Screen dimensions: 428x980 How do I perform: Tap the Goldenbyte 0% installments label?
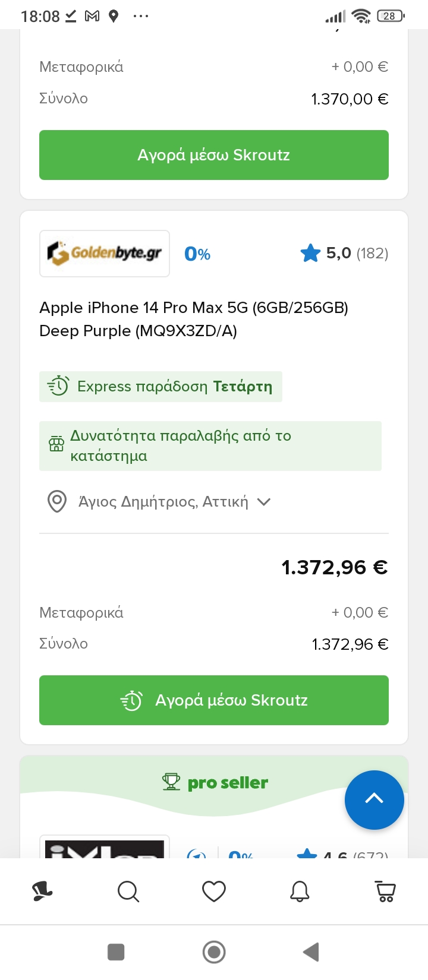click(197, 254)
